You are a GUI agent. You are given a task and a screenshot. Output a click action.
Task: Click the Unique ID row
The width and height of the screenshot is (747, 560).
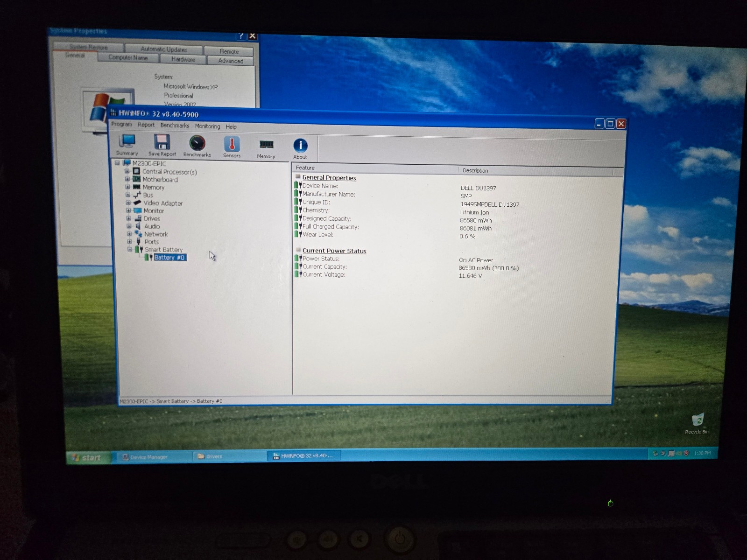point(457,203)
